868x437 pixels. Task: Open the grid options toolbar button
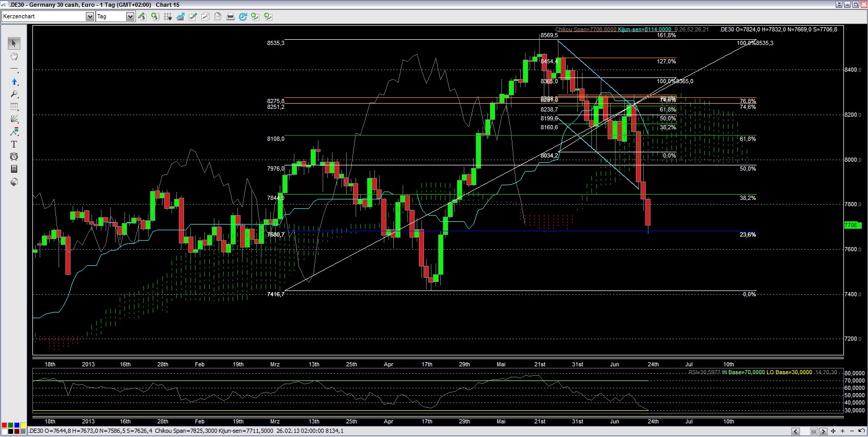coord(167,17)
